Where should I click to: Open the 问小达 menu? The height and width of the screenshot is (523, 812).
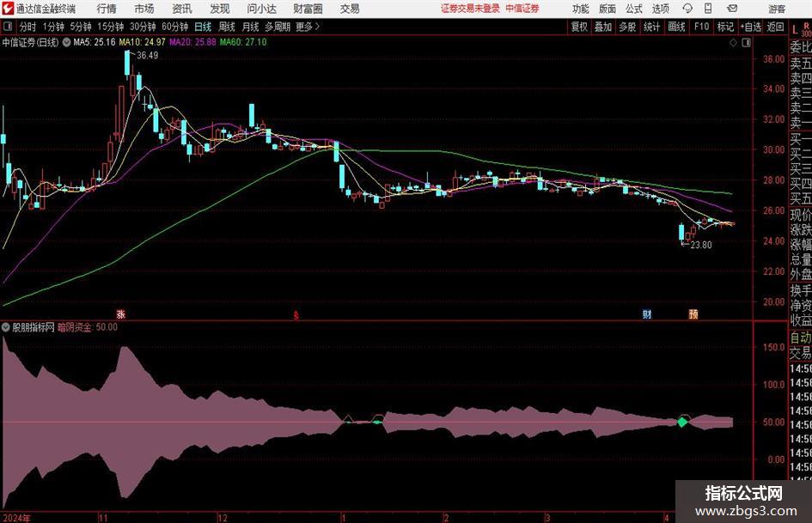point(261,9)
